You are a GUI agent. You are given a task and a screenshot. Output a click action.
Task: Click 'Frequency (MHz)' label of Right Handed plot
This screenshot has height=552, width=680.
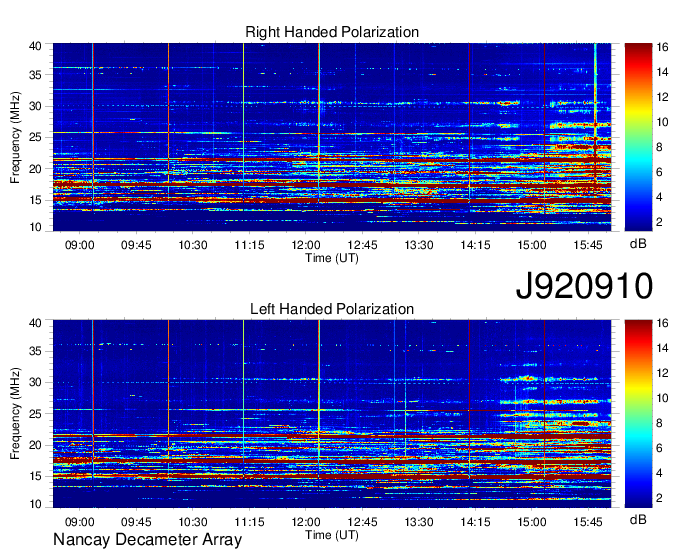[15, 137]
